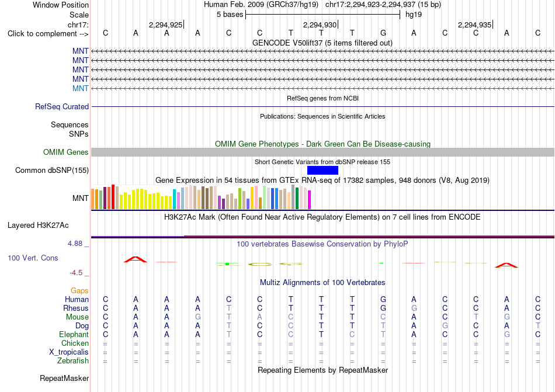The width and height of the screenshot is (555, 392).
Task: Click the Scale label
Action: [x=79, y=15]
